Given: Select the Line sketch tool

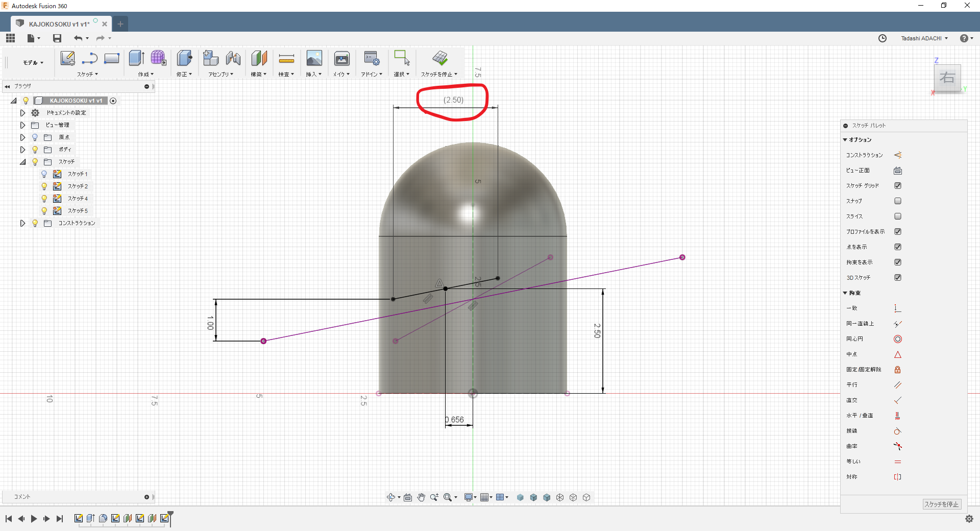Looking at the screenshot, I should click(90, 58).
